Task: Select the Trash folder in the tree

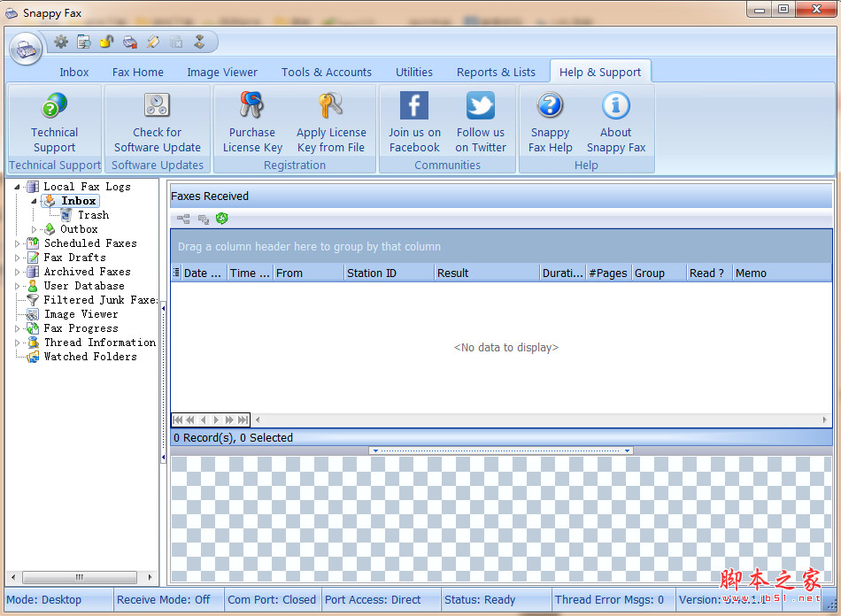Action: pyautogui.click(x=93, y=215)
